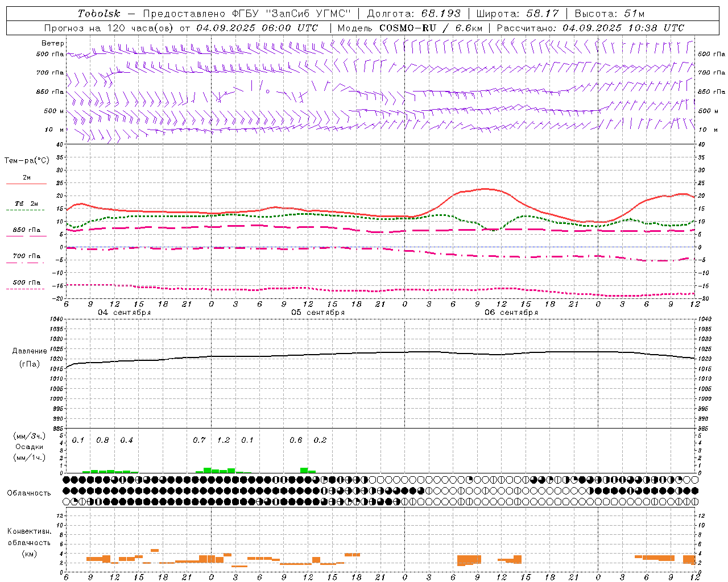
Task: Click 'Рассчитано: 04.09.2025 10:38 UTC' timestamp
Action: 591,28
